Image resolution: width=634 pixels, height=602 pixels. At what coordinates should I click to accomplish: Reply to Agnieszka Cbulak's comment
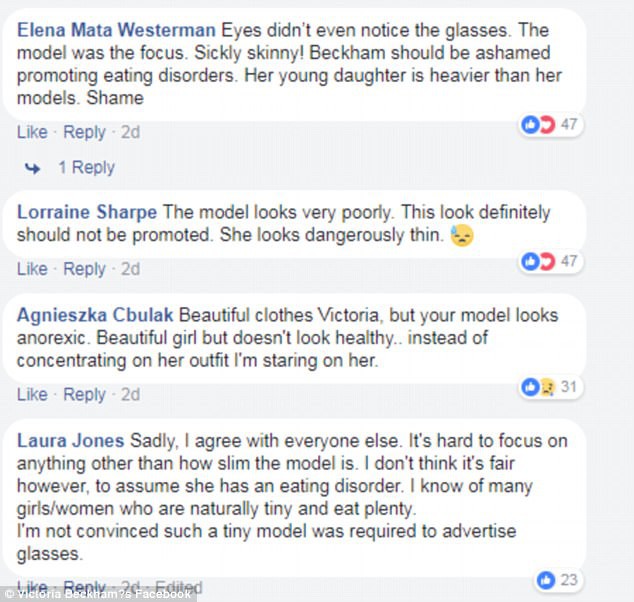pos(84,395)
